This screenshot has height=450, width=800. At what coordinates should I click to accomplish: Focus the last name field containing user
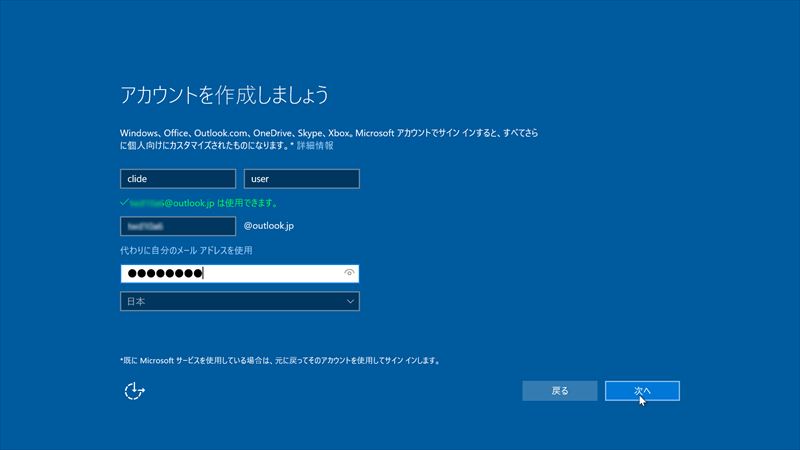tap(302, 179)
